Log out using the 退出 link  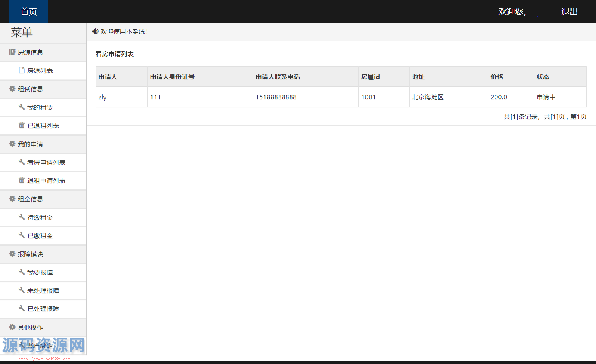coord(570,12)
